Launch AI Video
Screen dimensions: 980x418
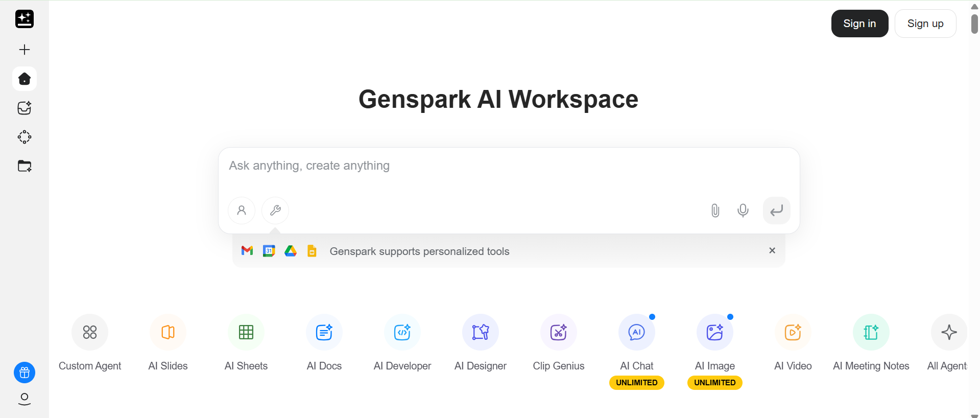(x=793, y=343)
